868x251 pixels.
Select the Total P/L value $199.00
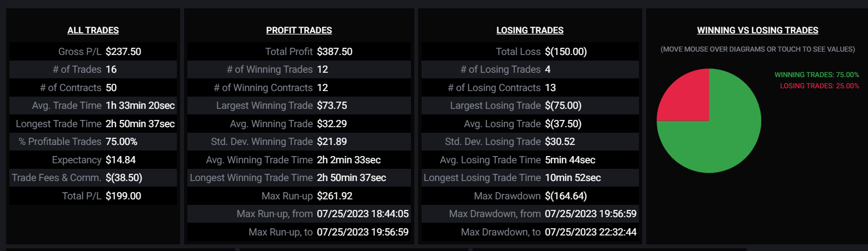[123, 196]
